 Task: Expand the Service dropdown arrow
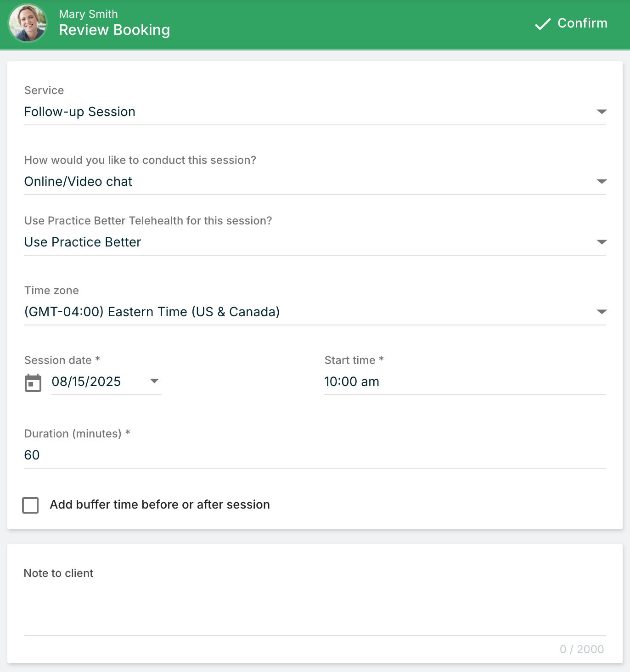(601, 112)
